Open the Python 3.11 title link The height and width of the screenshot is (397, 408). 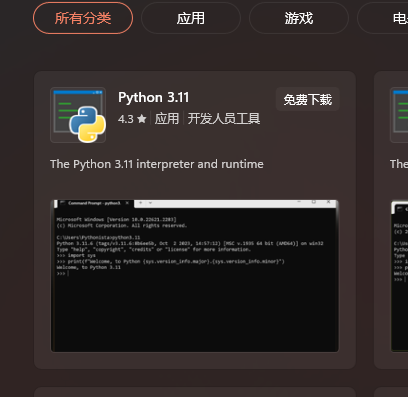[x=153, y=97]
